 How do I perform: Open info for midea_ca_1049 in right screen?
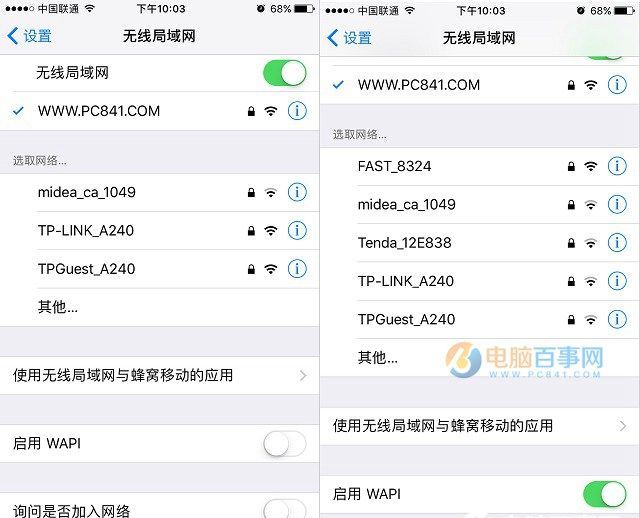tap(617, 204)
